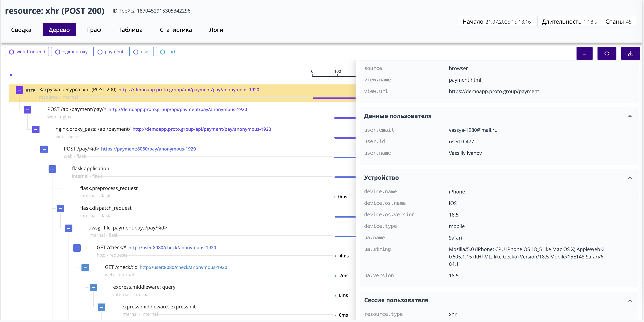The width and height of the screenshot is (644, 322).
Task: Click the source value browser
Action: pos(458,68)
